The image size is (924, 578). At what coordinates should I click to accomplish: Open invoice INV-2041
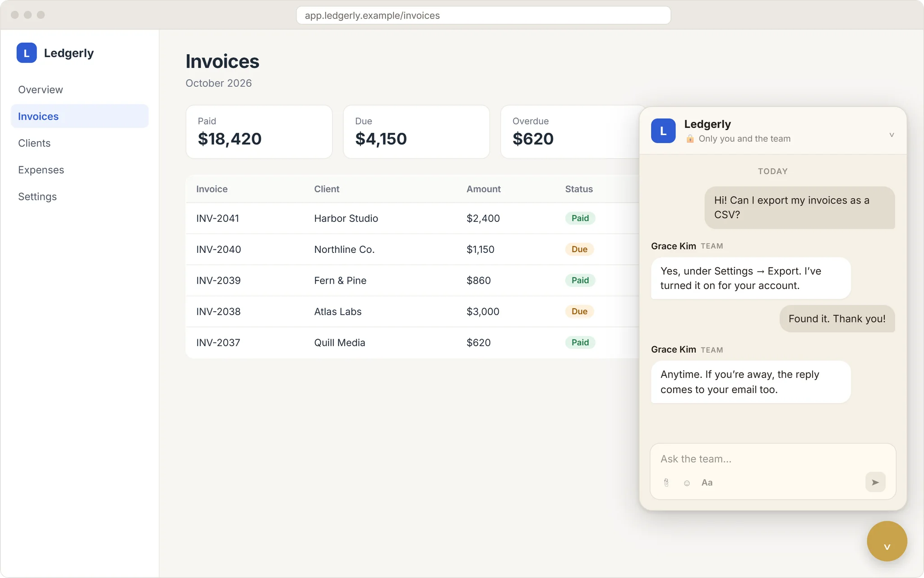tap(217, 219)
